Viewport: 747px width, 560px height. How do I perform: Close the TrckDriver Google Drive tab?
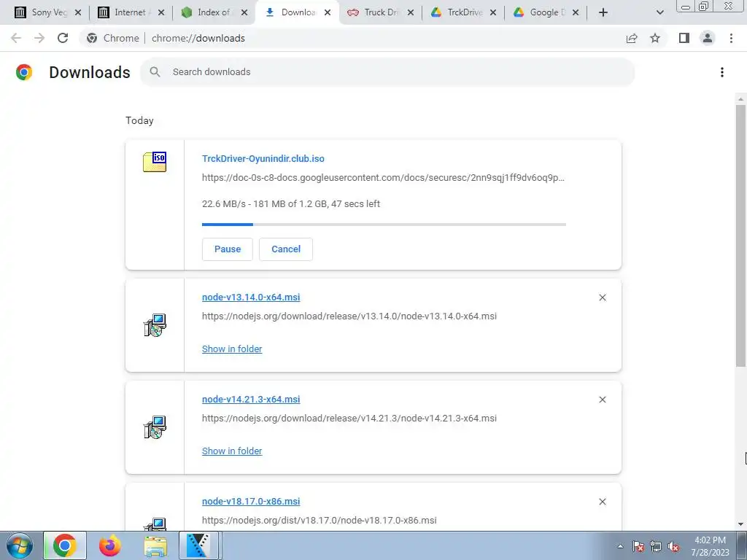(x=493, y=12)
